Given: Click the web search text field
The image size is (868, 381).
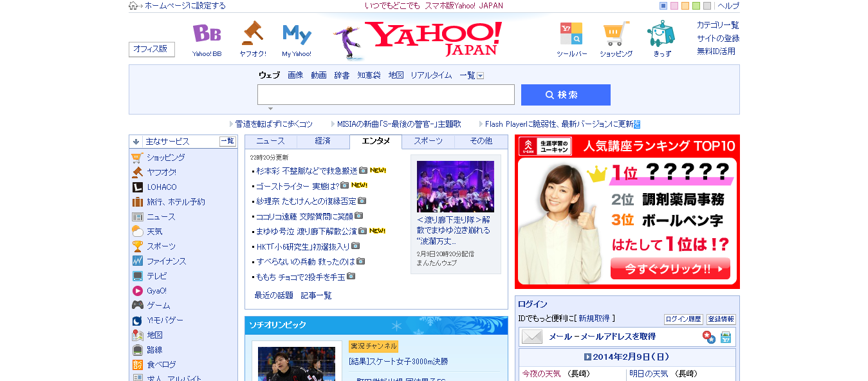Looking at the screenshot, I should point(386,95).
